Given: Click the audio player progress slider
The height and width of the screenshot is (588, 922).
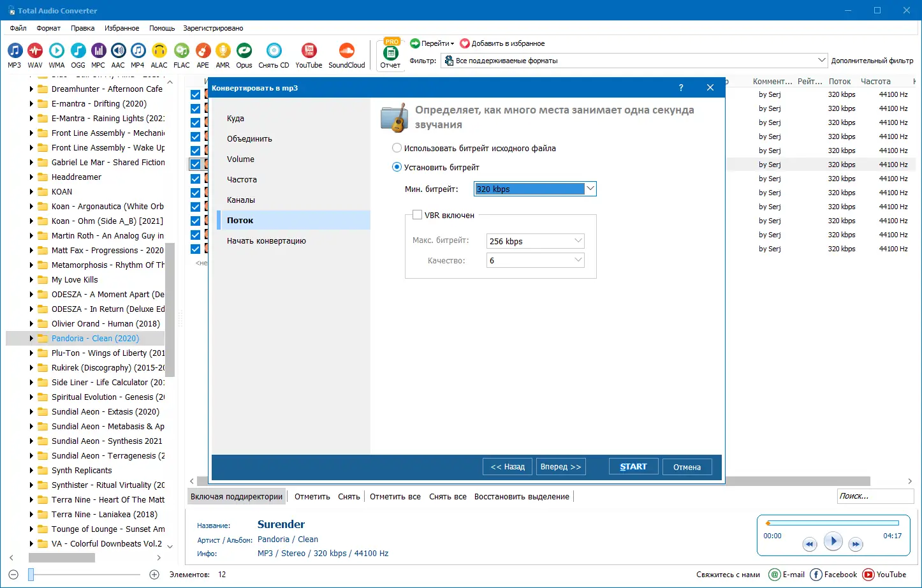Looking at the screenshot, I should point(833,523).
